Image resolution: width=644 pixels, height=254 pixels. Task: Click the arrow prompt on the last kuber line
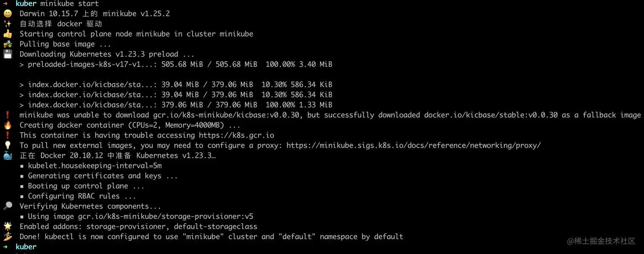point(6,247)
